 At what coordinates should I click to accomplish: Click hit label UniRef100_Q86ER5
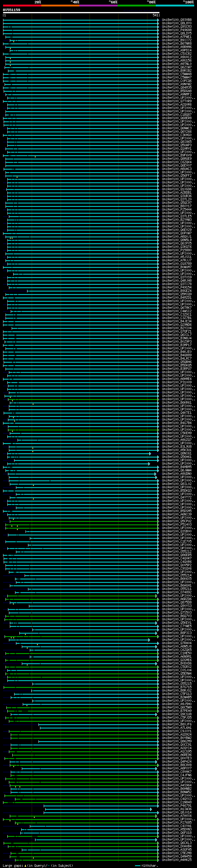(177, 555)
